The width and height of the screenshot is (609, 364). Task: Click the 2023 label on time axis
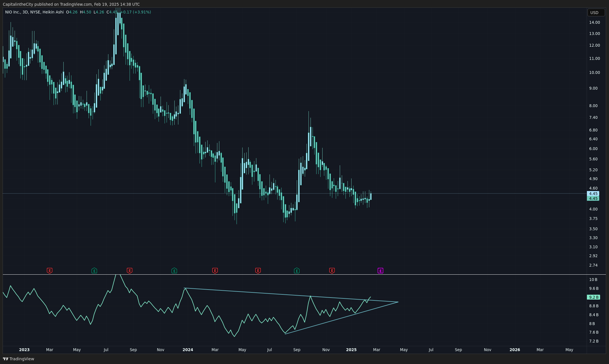click(x=24, y=350)
